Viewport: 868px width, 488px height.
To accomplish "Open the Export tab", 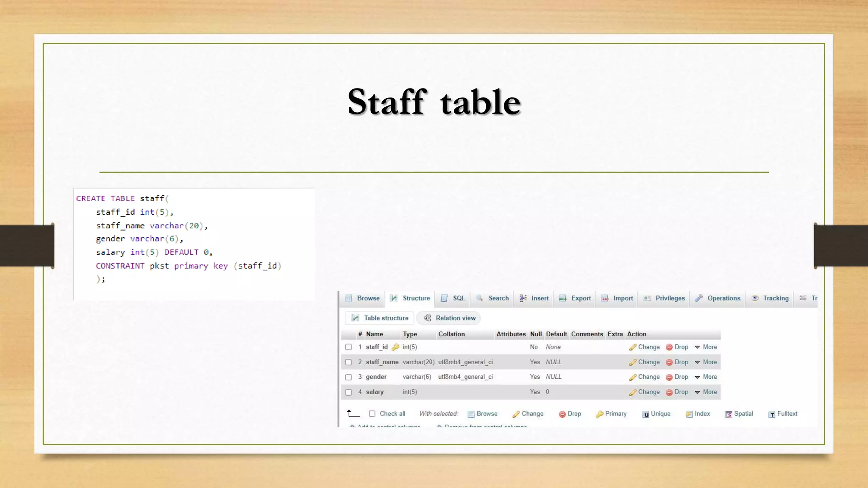I will click(x=575, y=298).
